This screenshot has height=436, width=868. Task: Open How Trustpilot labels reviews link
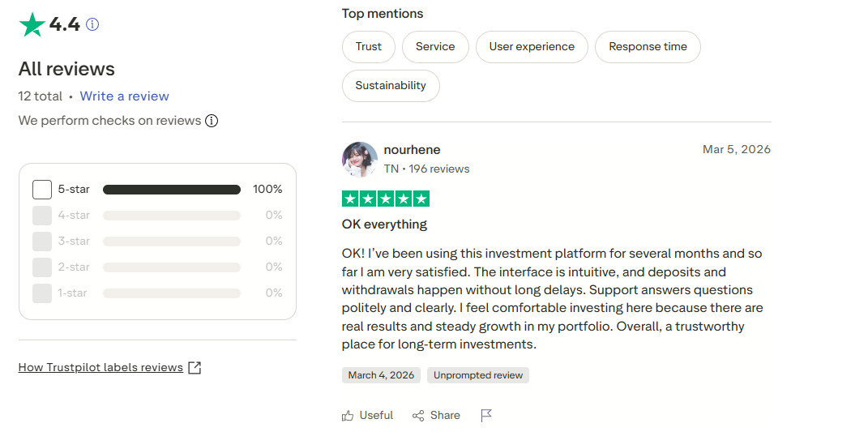(100, 367)
